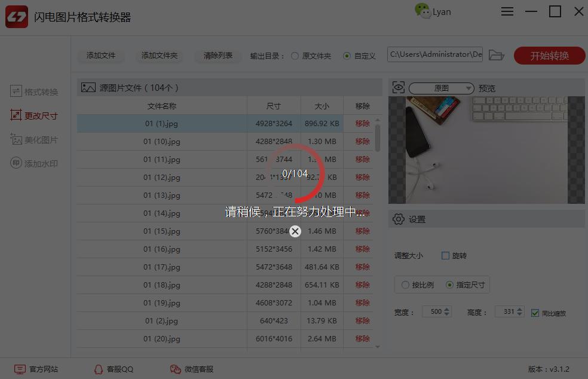The image size is (588, 379).
Task: Open 官方网站 link in footer
Action: point(37,369)
